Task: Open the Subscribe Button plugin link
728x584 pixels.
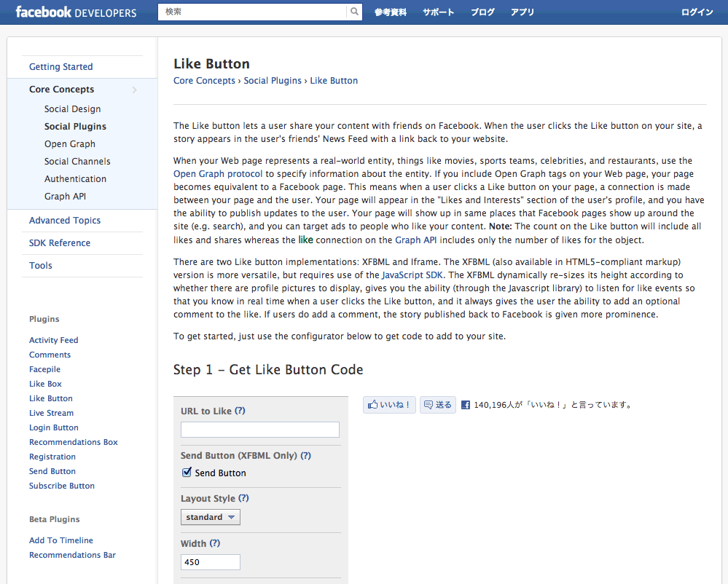Action: point(62,486)
